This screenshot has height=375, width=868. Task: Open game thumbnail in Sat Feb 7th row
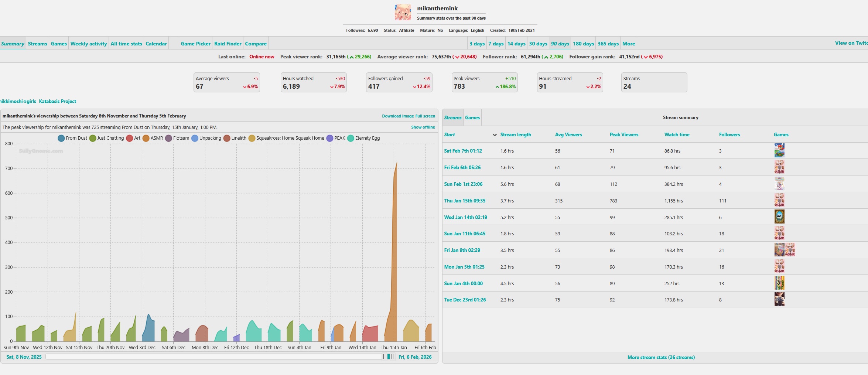coord(779,151)
